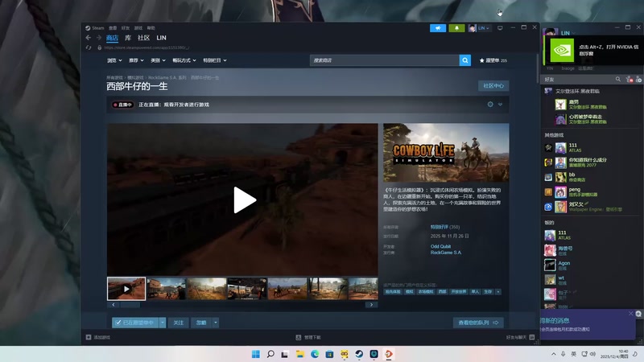Open the RockGame S.A. publisher link
This screenshot has width=644, height=362.
pyautogui.click(x=446, y=253)
